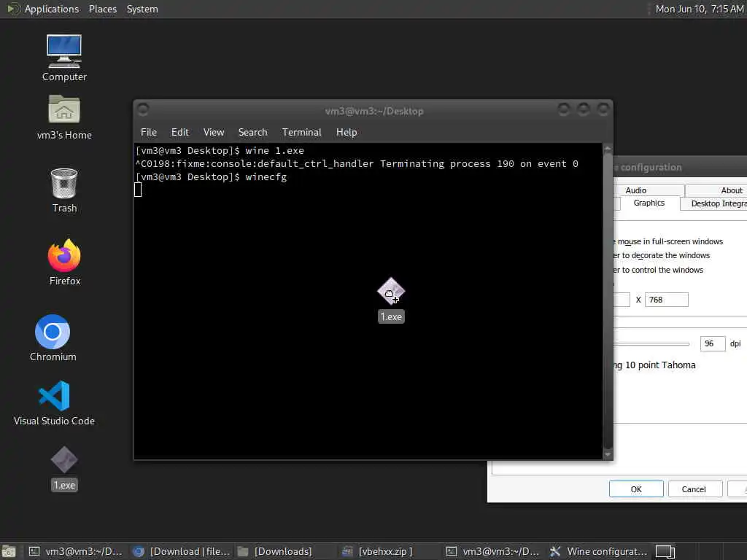Image resolution: width=747 pixels, height=560 pixels.
Task: Open the terminal File menu
Action: [x=149, y=133]
